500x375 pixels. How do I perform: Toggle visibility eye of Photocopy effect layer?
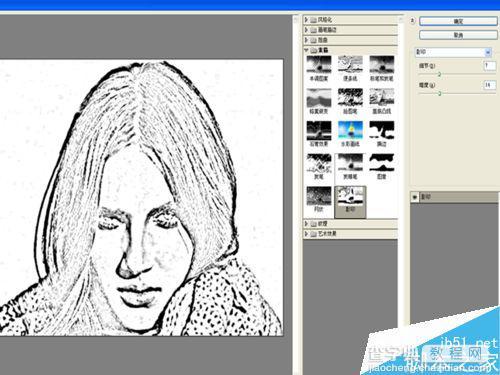415,197
